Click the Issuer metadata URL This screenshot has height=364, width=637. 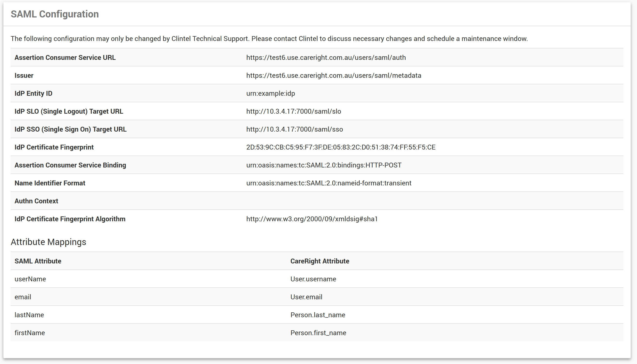[x=334, y=76]
